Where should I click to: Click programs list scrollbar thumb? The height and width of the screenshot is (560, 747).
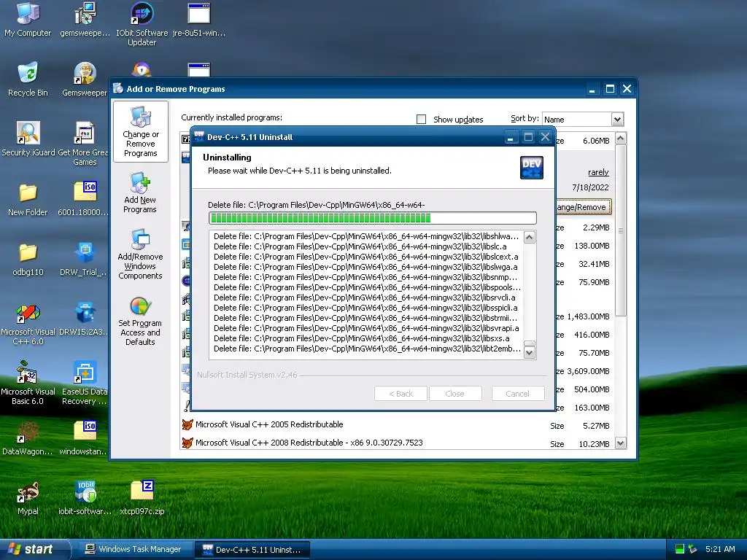(620, 230)
